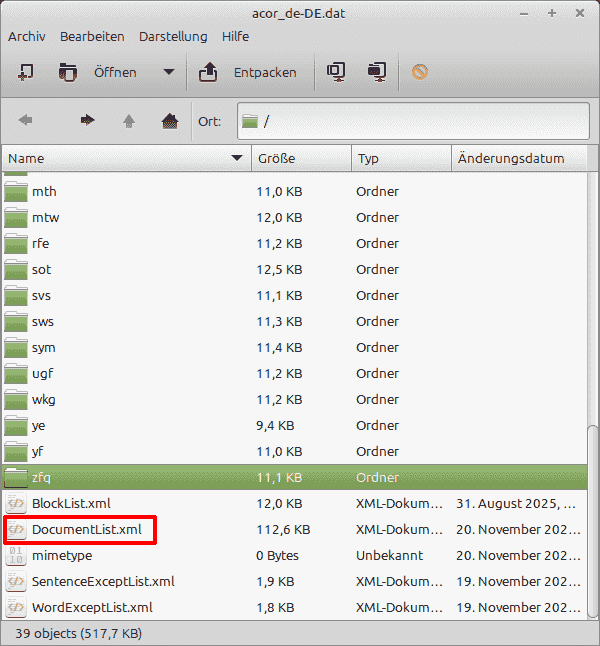Click the home folder icon
This screenshot has height=646, width=600.
(x=169, y=121)
